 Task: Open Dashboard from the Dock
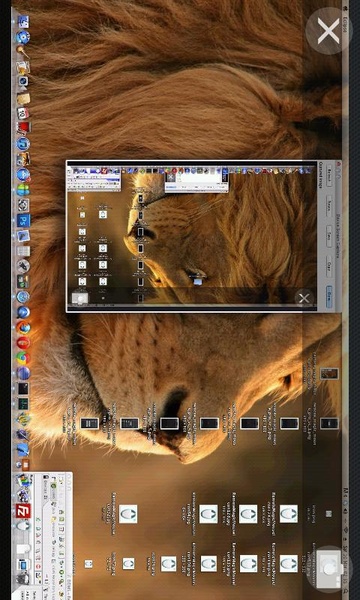pos(23,37)
